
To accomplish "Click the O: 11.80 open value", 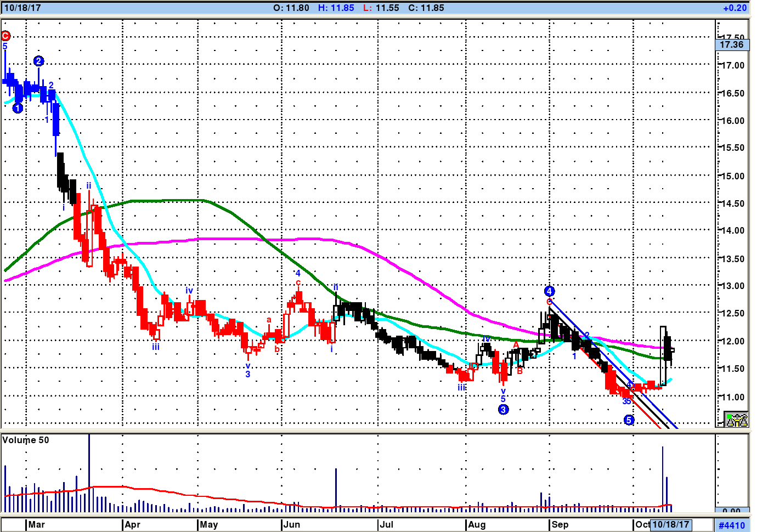I will tap(291, 8).
